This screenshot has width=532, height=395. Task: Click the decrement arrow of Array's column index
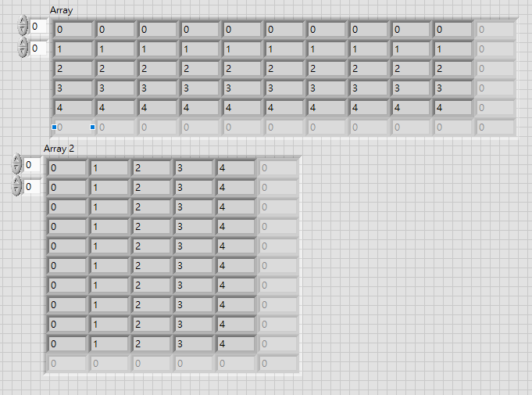23,52
